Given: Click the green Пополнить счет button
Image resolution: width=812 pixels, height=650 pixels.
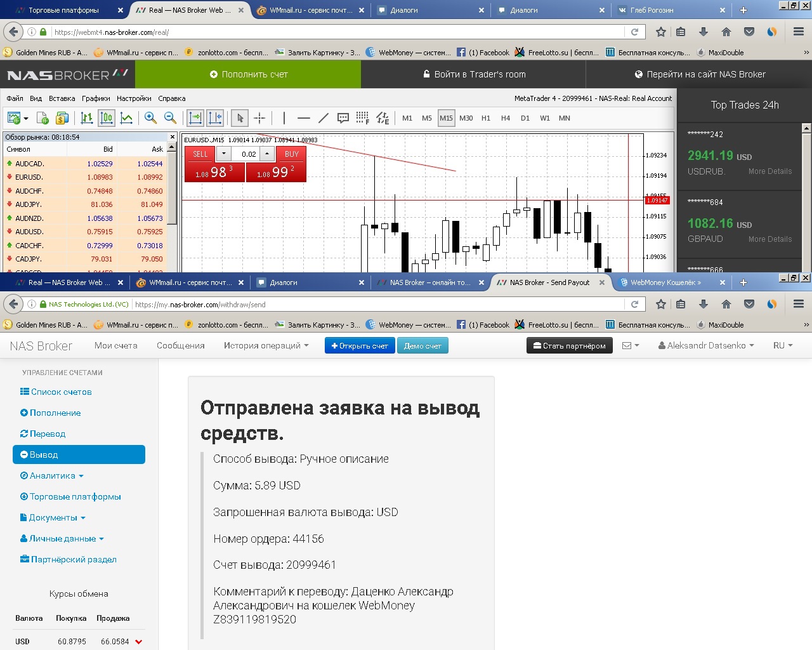Looking at the screenshot, I should pyautogui.click(x=249, y=74).
